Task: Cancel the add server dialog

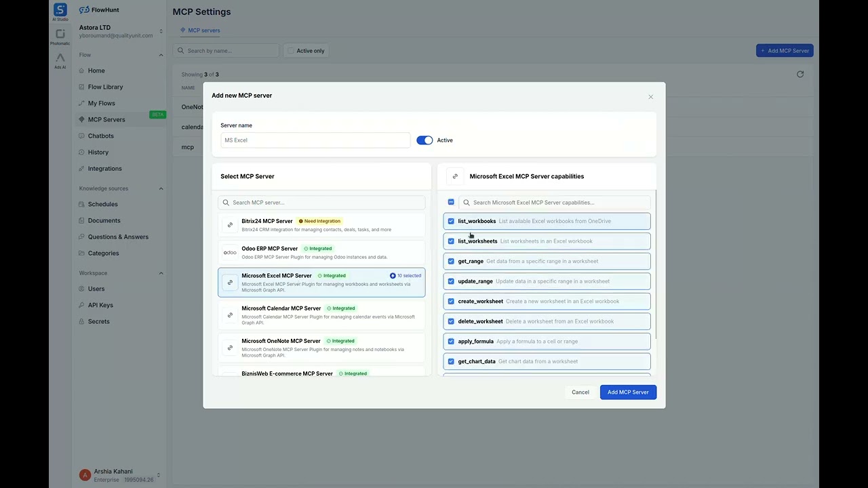Action: pos(580,392)
